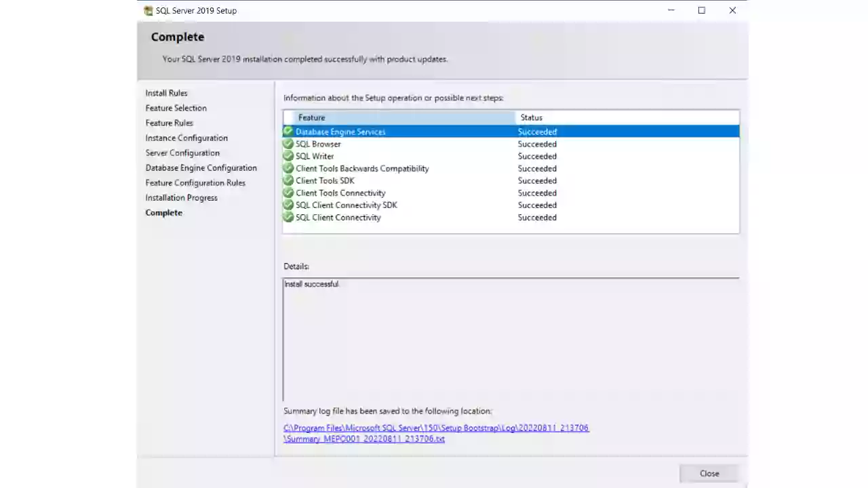Click inside the Details text box

click(x=511, y=339)
